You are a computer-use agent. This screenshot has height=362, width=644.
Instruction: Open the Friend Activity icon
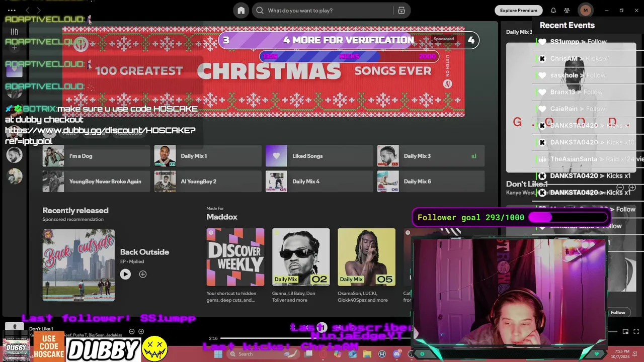point(567,11)
